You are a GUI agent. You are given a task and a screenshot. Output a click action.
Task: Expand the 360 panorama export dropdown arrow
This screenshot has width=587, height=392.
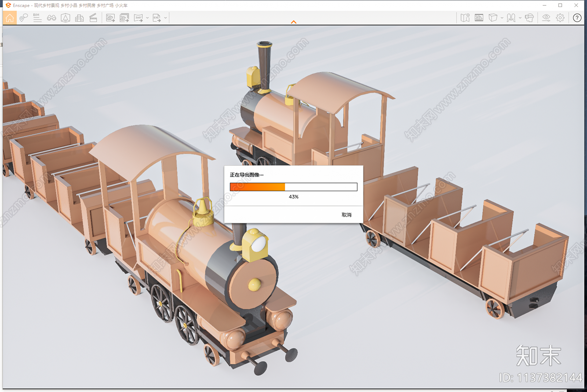pyautogui.click(x=147, y=18)
